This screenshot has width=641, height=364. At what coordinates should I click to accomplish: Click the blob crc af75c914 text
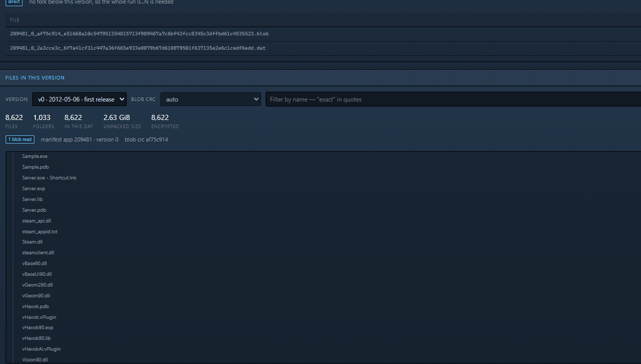pos(146,139)
